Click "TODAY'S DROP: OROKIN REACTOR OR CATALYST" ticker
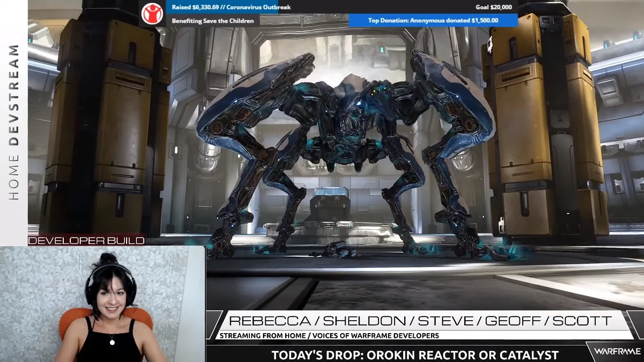The image size is (644, 362). (415, 354)
